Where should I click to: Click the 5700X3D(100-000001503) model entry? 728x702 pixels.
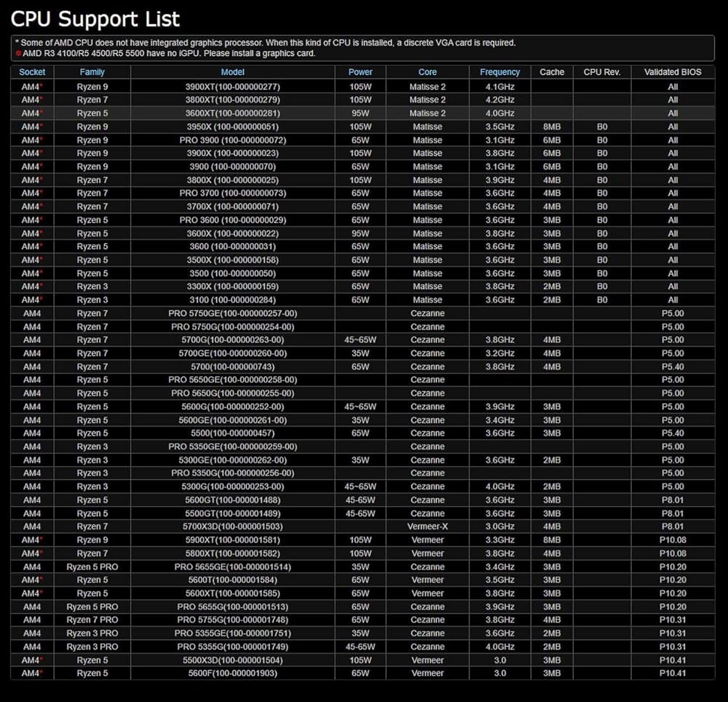point(232,526)
